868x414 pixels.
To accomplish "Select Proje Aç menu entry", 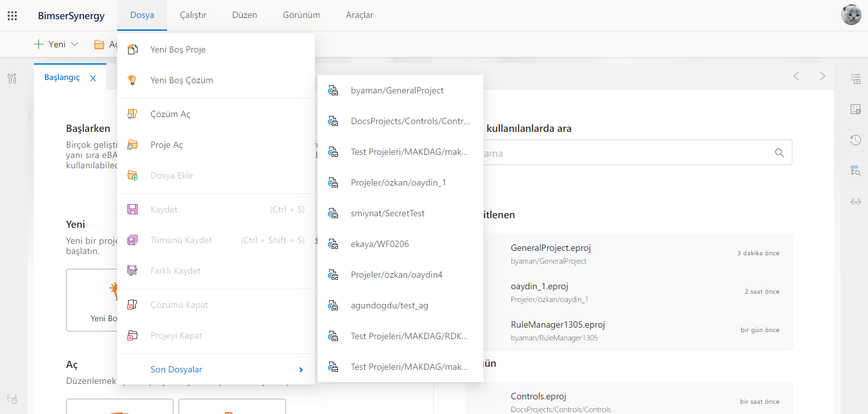I will coord(166,145).
